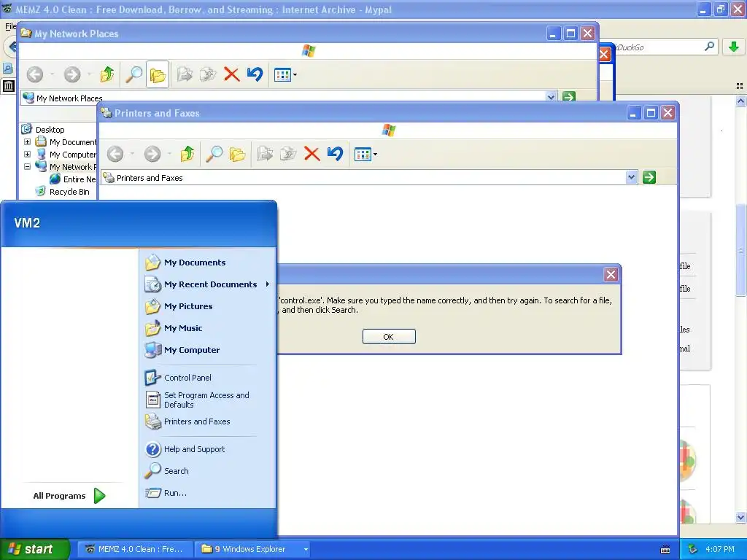The image size is (747, 560).
Task: Open Windows Explorer taskbar group
Action: click(x=252, y=549)
